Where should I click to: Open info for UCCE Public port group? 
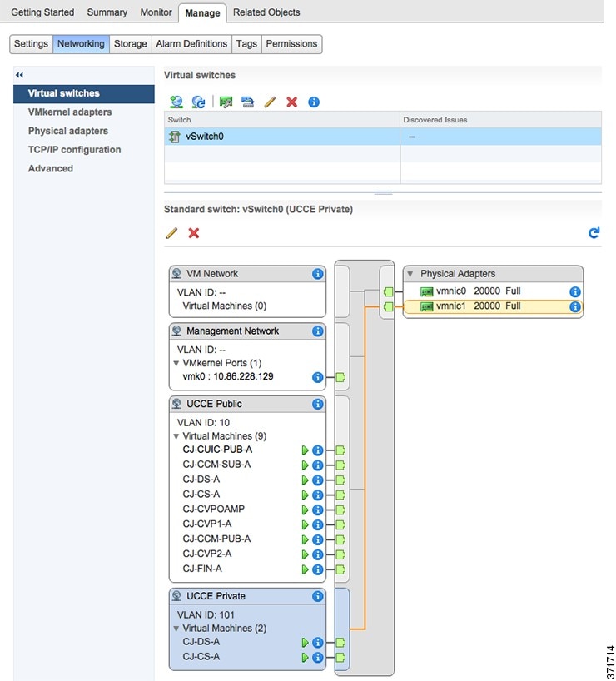317,404
